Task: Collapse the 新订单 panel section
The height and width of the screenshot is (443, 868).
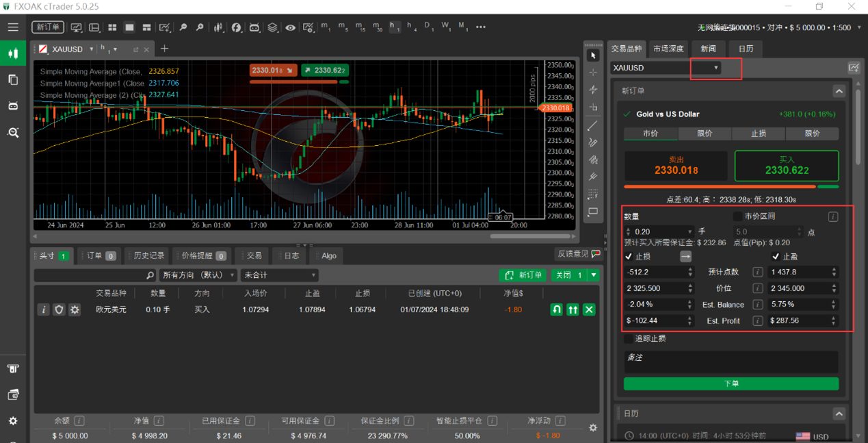Action: pos(839,91)
